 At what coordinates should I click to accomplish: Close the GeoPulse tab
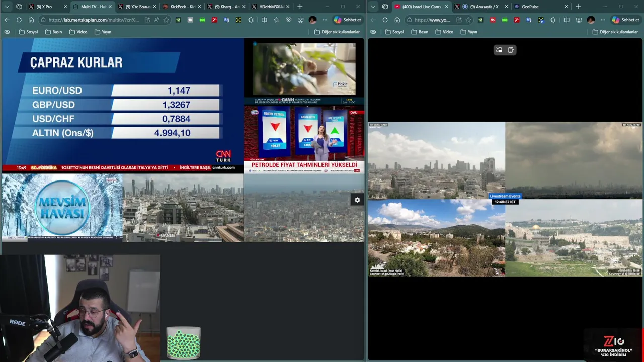tap(566, 7)
